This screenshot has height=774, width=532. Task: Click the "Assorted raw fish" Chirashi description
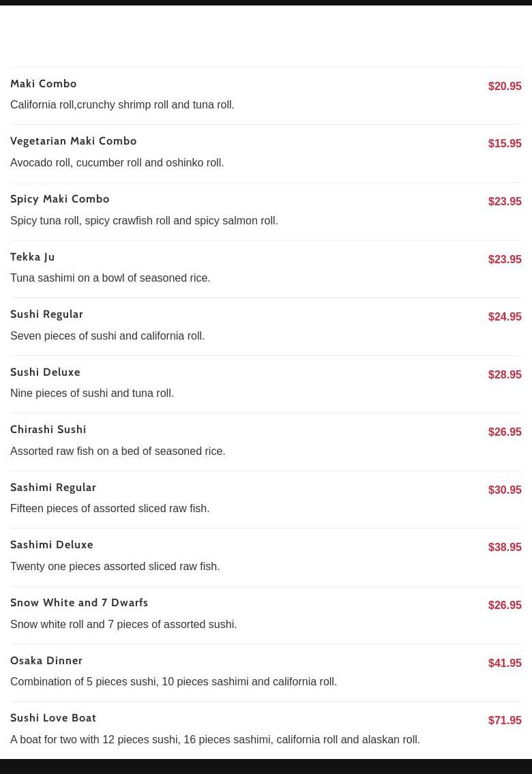coord(118,451)
